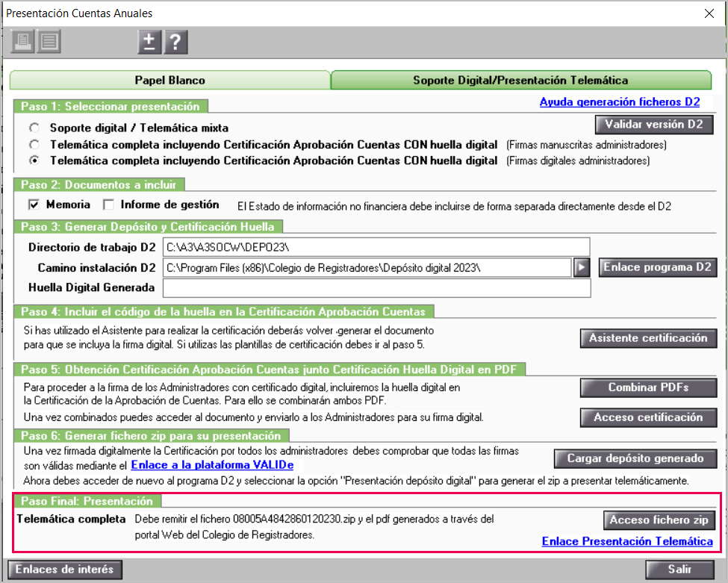Viewport: 728px width, 583px height.
Task: Uncheck the Memoria checkbox
Action: [x=34, y=205]
